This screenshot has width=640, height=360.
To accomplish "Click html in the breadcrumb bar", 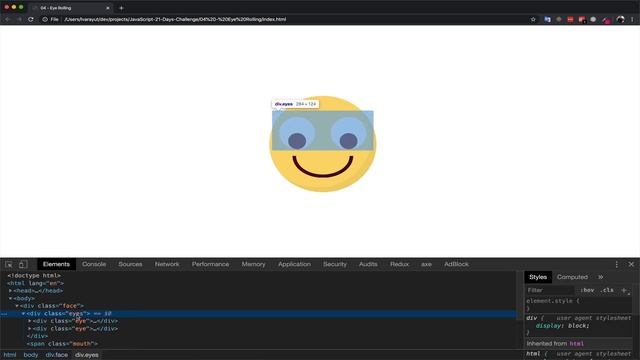I will click(x=10, y=355).
